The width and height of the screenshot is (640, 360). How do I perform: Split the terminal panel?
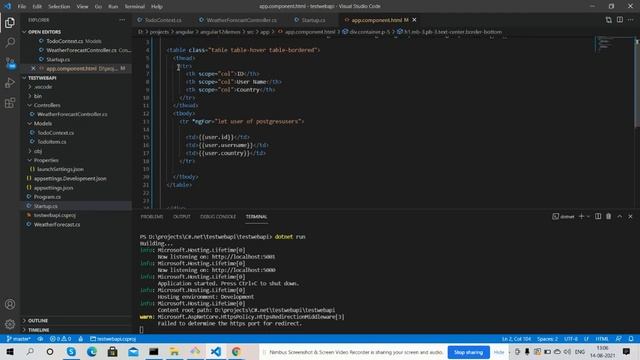598,216
